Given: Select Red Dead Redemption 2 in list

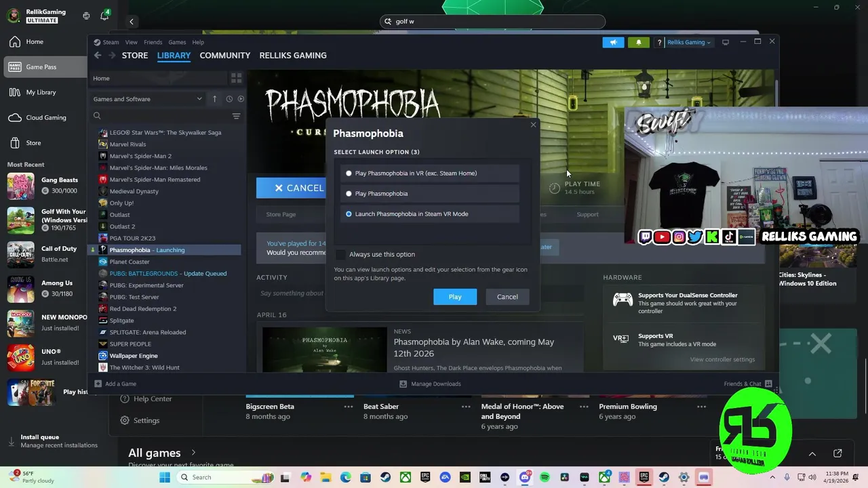Looking at the screenshot, I should (143, 308).
